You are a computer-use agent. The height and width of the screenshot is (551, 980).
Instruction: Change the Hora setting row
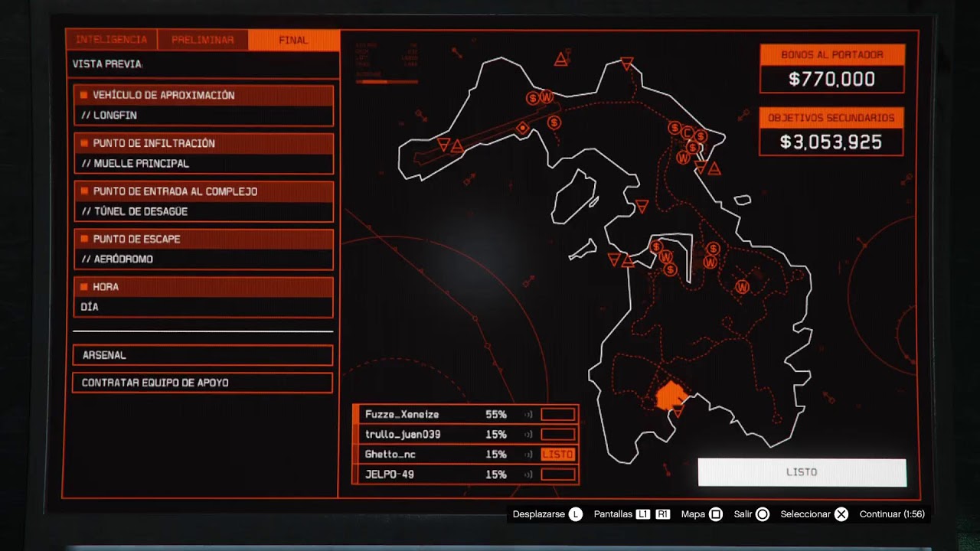204,297
